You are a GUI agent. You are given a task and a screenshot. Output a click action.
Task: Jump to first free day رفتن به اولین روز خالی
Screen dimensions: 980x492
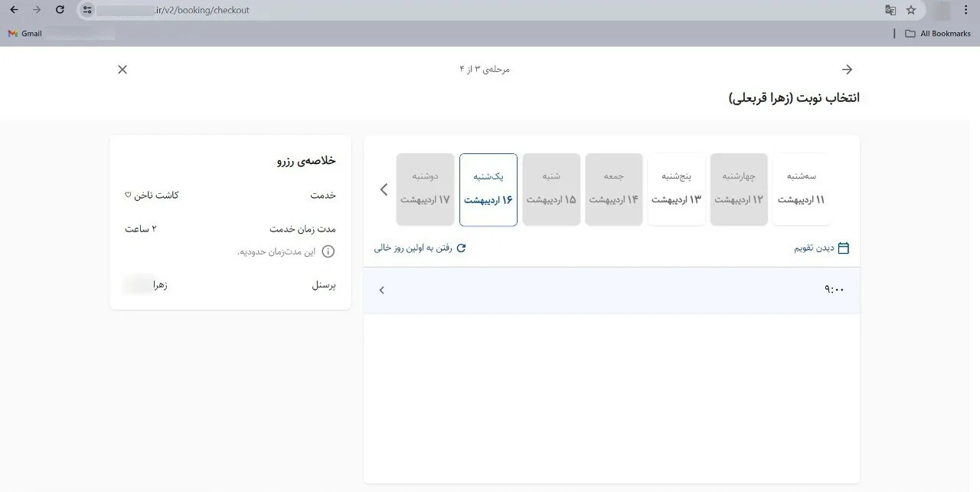click(413, 248)
